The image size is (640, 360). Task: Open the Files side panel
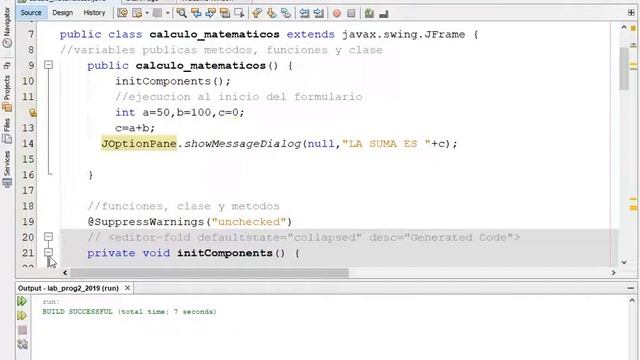7,131
